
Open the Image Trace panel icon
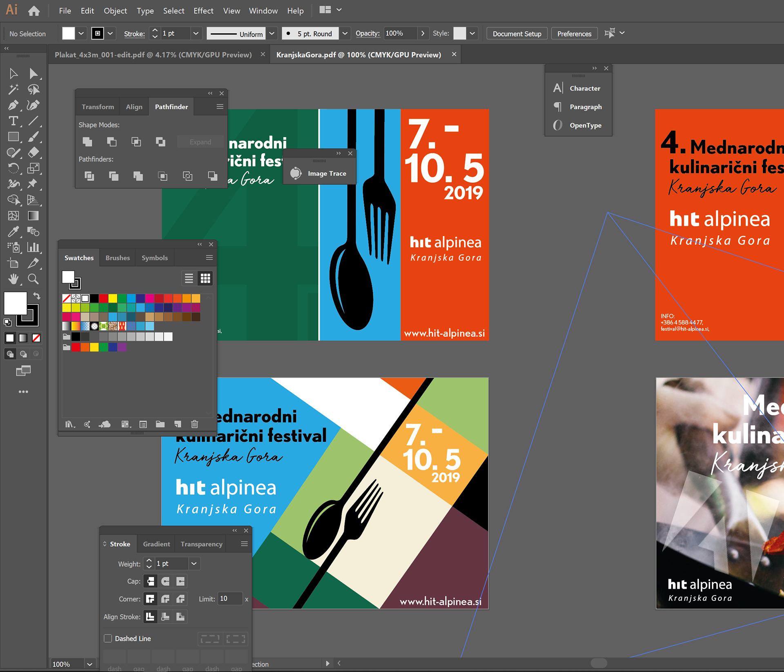(x=296, y=174)
